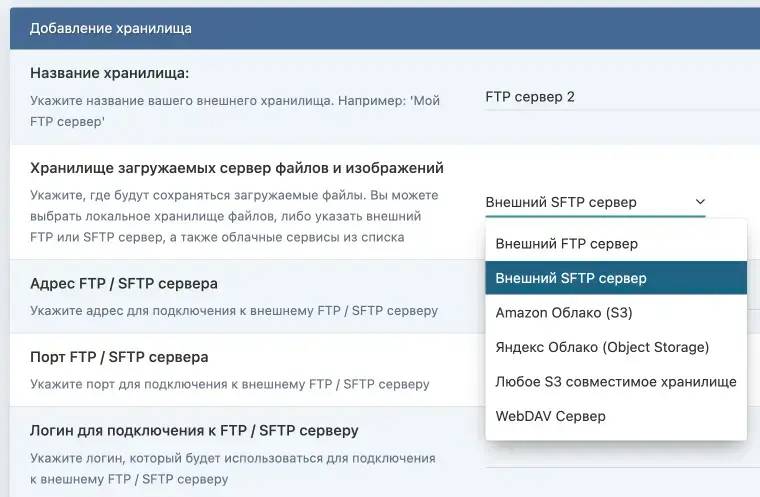Select 'Внешний FTP сервер' from the list
The width and height of the screenshot is (760, 497).
click(x=567, y=244)
